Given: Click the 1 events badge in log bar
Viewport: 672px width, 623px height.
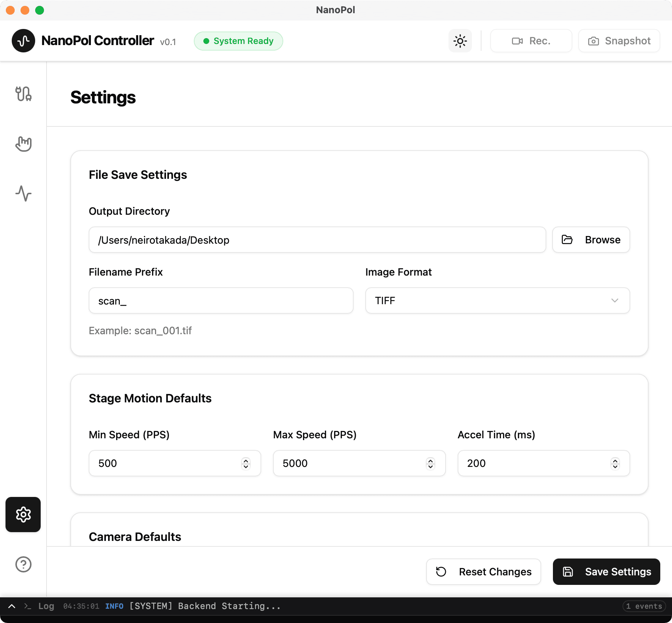Looking at the screenshot, I should click(644, 606).
